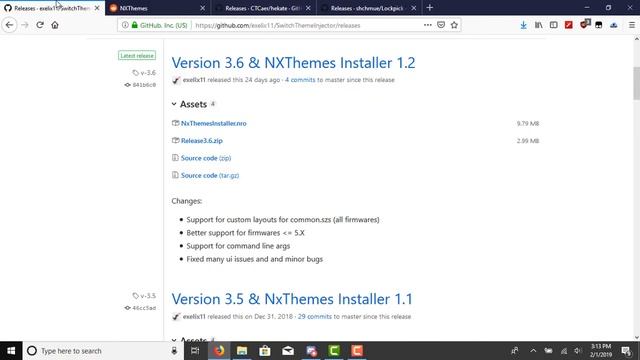Screen dimensions: 640x360
Task: Open Task View on the taskbar
Action: (x=195, y=351)
